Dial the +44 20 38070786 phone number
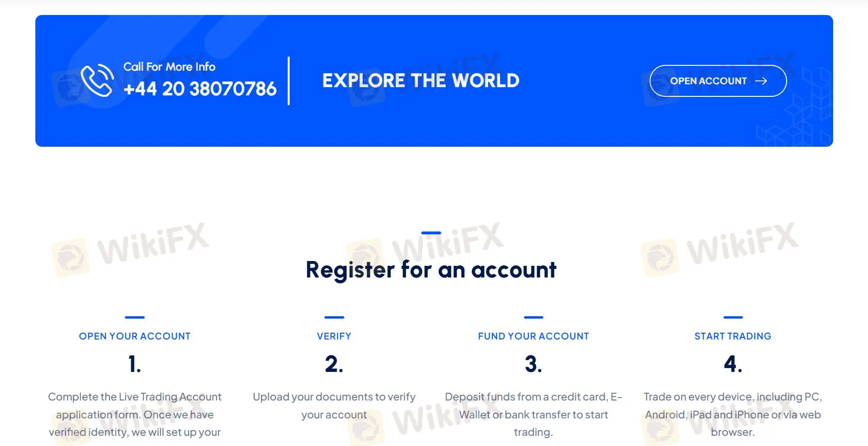Image resolution: width=868 pixels, height=446 pixels. point(200,89)
